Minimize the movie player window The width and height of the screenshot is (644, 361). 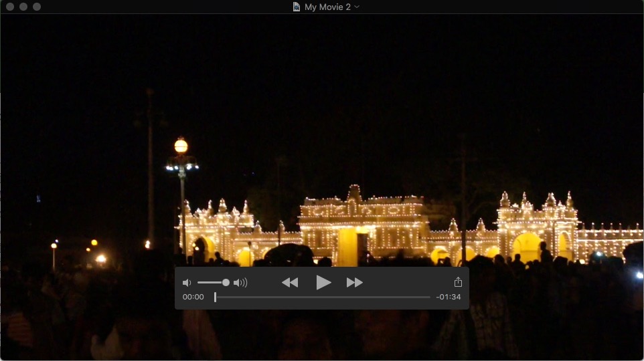pyautogui.click(x=23, y=7)
